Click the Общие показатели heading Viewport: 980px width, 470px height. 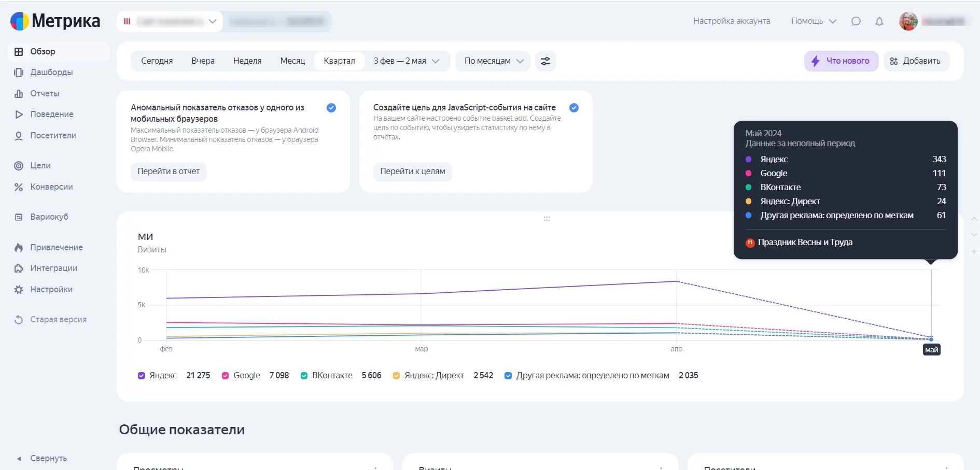(182, 430)
